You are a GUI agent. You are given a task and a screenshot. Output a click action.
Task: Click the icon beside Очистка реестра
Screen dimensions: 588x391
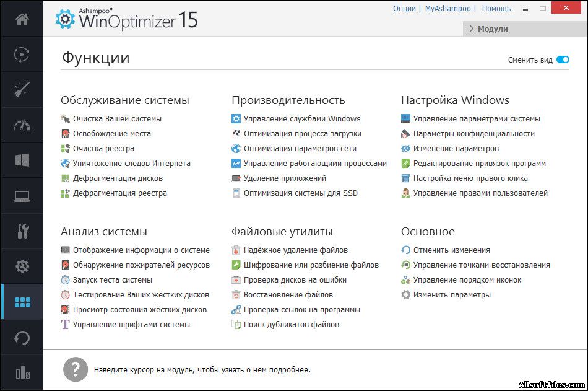pyautogui.click(x=65, y=149)
